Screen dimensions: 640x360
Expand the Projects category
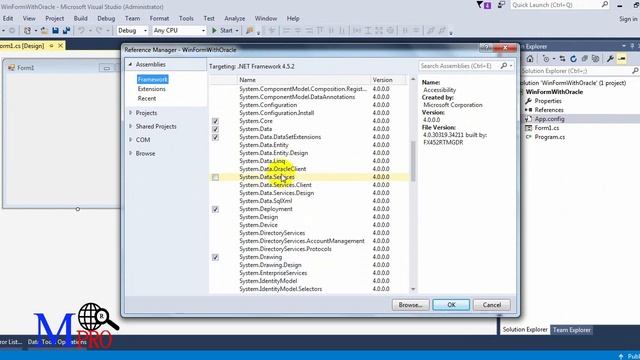[x=131, y=113]
